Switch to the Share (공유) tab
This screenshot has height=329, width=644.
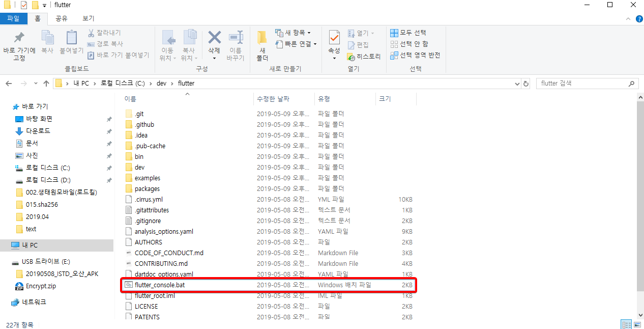pyautogui.click(x=62, y=18)
